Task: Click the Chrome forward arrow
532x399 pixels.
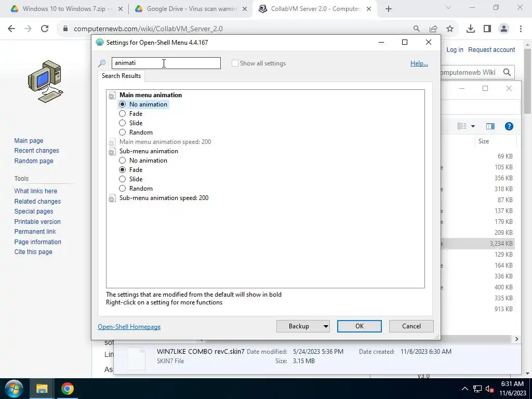Action: [28, 29]
